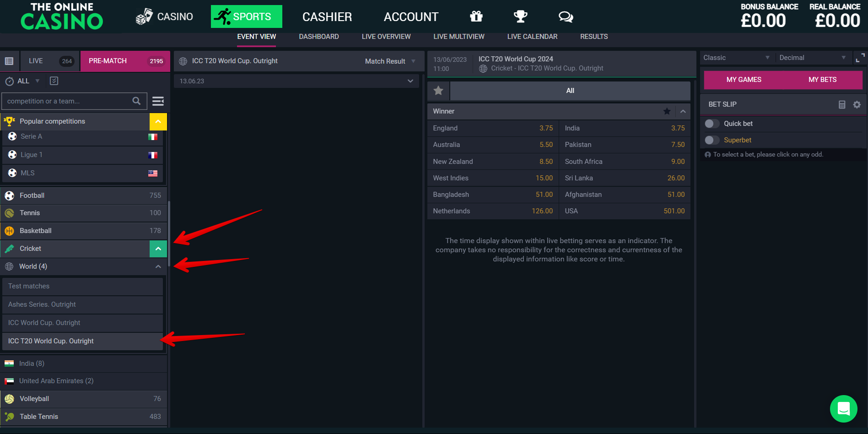Click the Tennis ball icon
This screenshot has height=434, width=868.
tap(10, 213)
